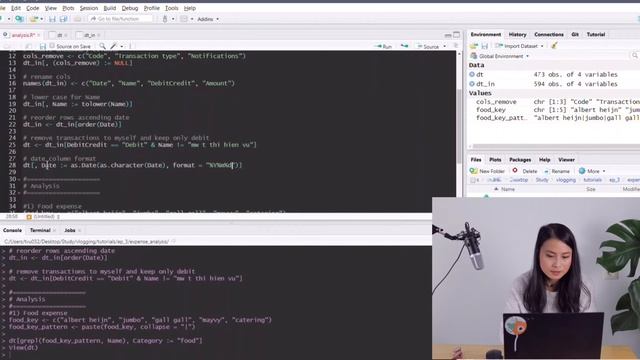Sort files by the Name column header
This screenshot has height=360, width=640.
click(507, 189)
